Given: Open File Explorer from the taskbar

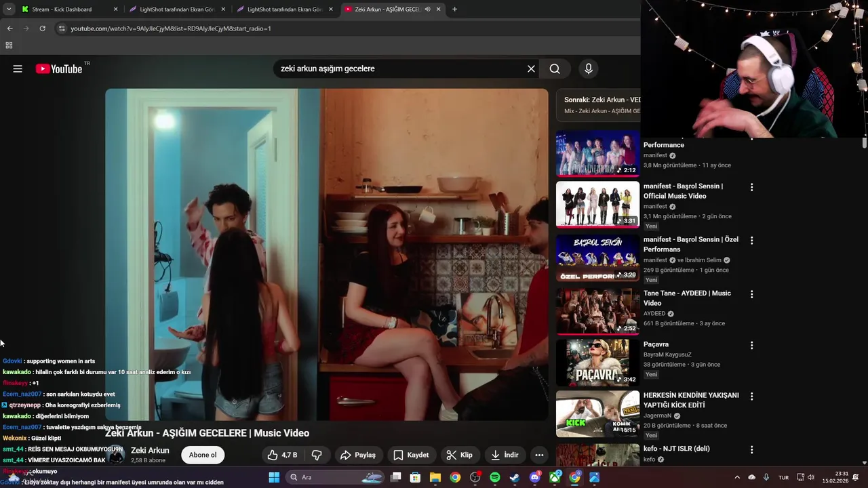Looking at the screenshot, I should 435,477.
